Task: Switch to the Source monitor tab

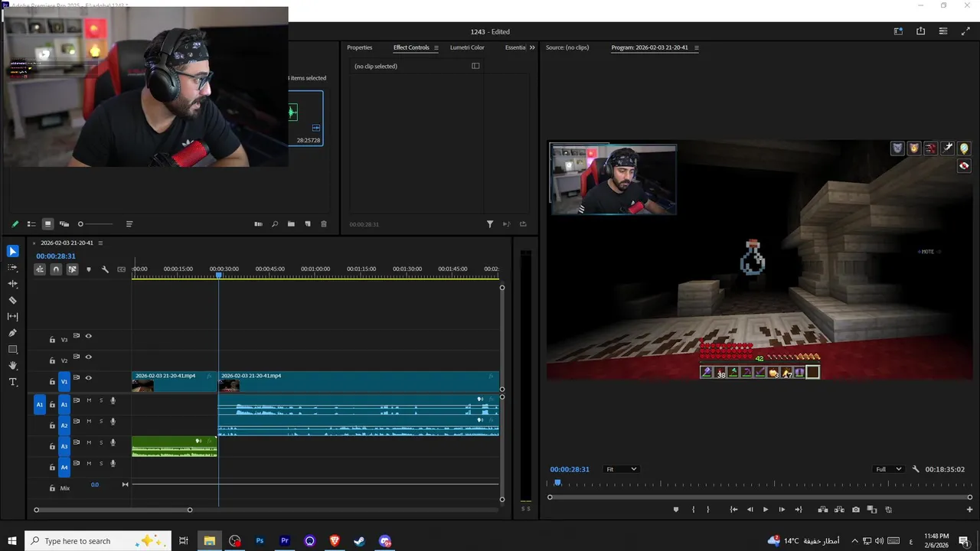Action: 567,47
